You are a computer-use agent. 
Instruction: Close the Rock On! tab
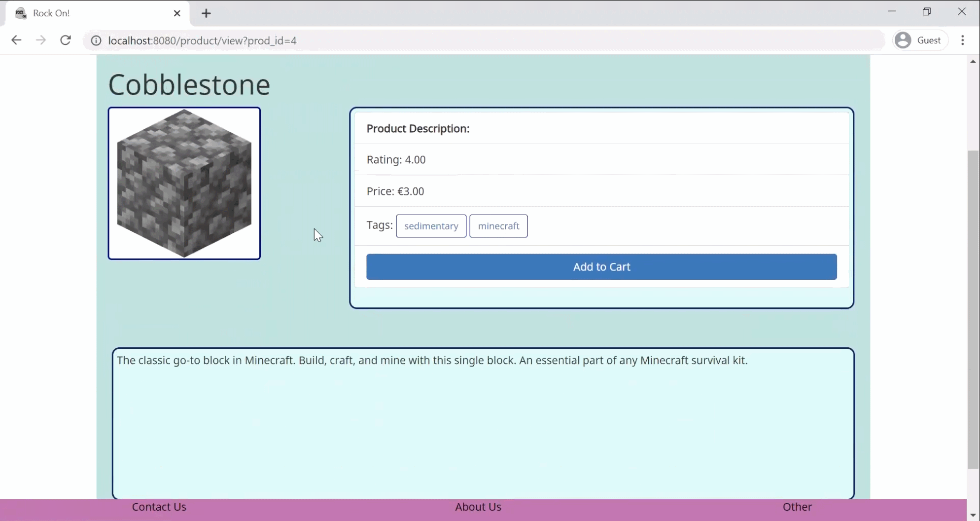coord(177,13)
